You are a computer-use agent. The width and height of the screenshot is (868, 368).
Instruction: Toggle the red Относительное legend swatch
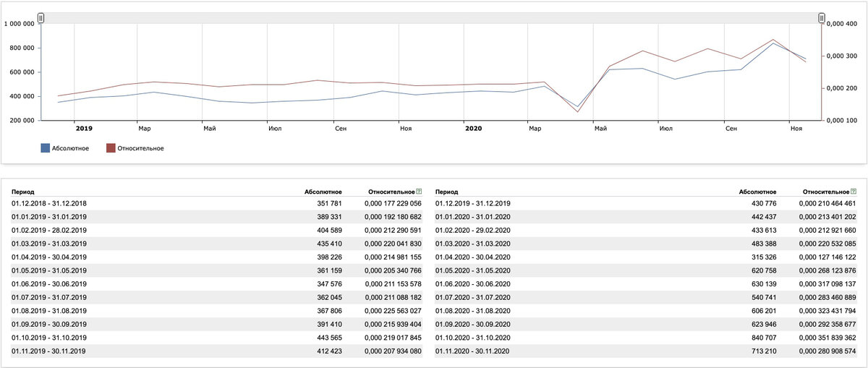111,148
